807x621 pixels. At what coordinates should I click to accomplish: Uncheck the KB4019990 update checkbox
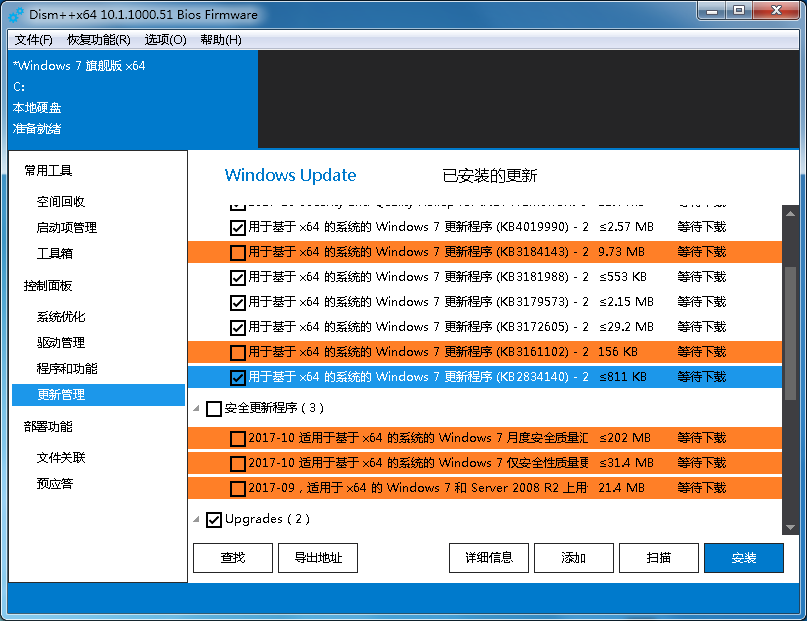[237, 227]
